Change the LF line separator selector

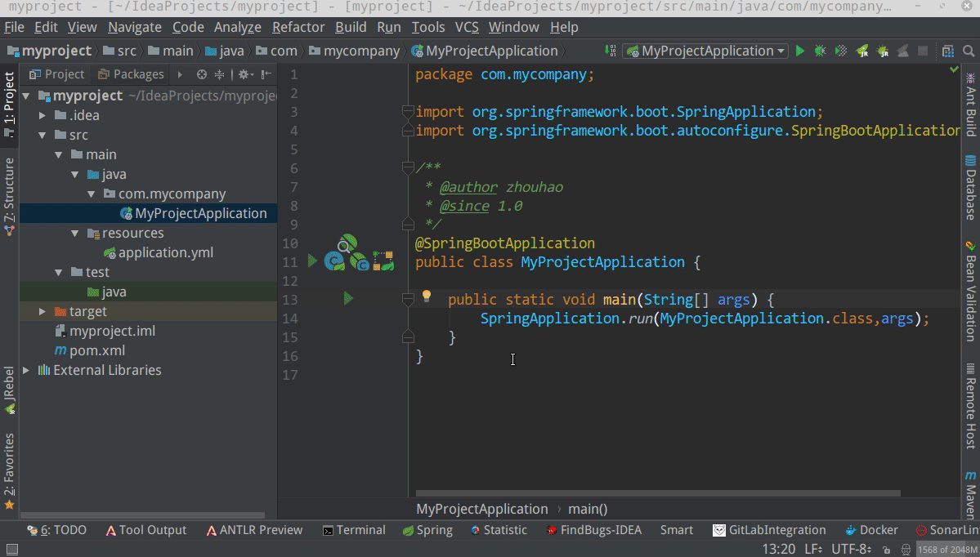(x=814, y=550)
